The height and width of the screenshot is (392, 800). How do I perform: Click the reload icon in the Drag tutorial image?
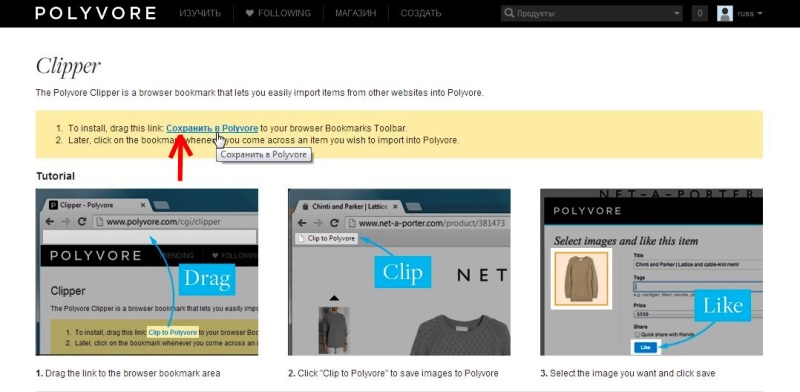[x=82, y=222]
